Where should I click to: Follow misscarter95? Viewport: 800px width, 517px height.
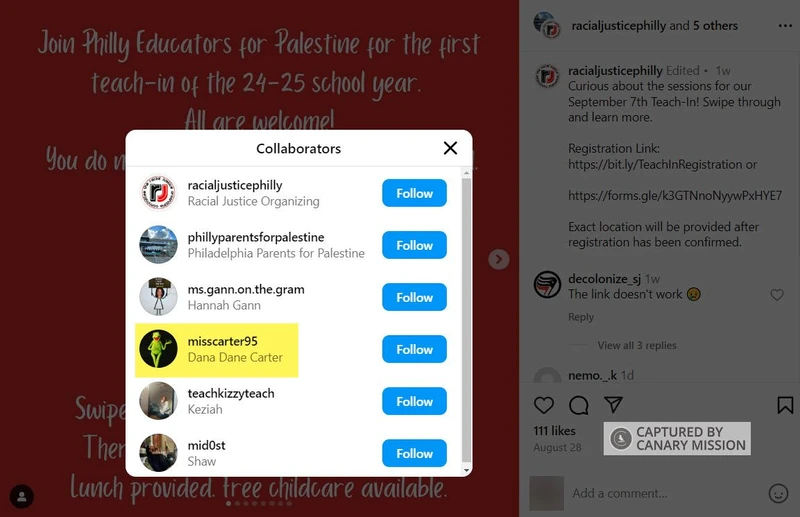(414, 349)
